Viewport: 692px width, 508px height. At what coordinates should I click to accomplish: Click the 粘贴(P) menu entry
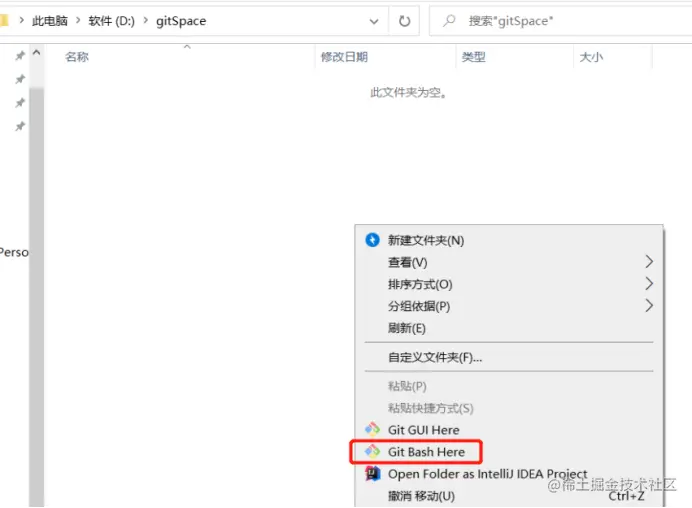pos(509,386)
